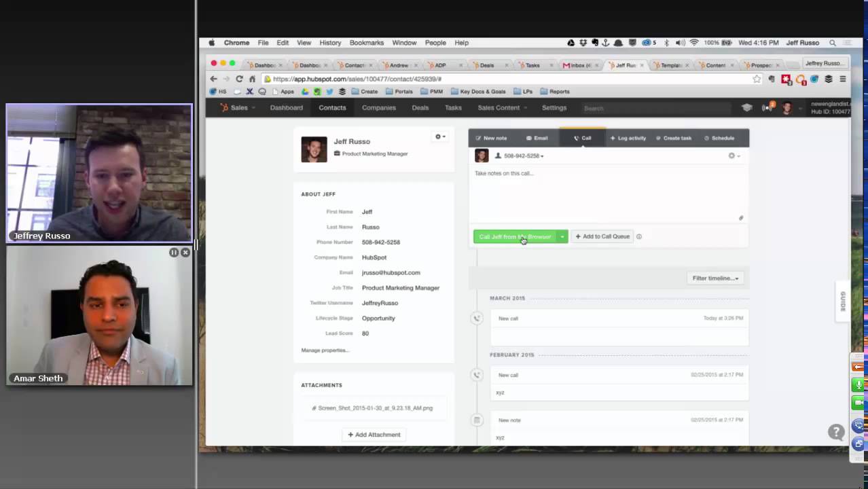This screenshot has width=868, height=489.
Task: Open the Bookmarks menu in macOS menu bar
Action: coord(367,43)
